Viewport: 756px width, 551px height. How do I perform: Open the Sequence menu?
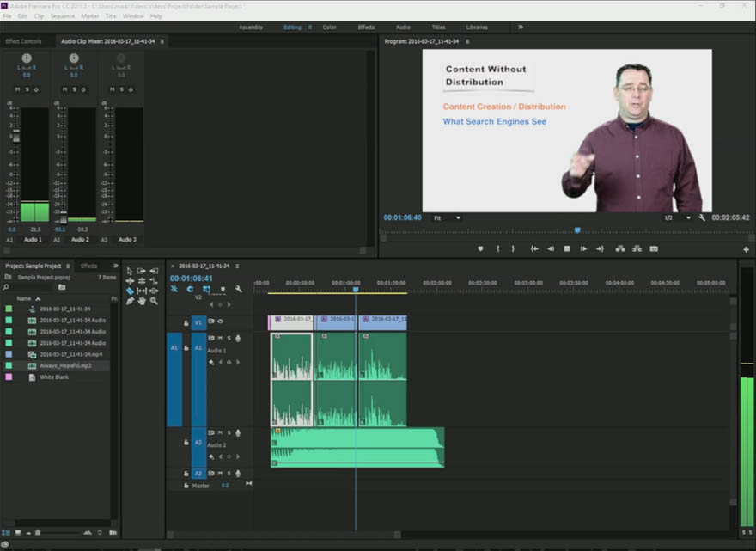pos(62,16)
